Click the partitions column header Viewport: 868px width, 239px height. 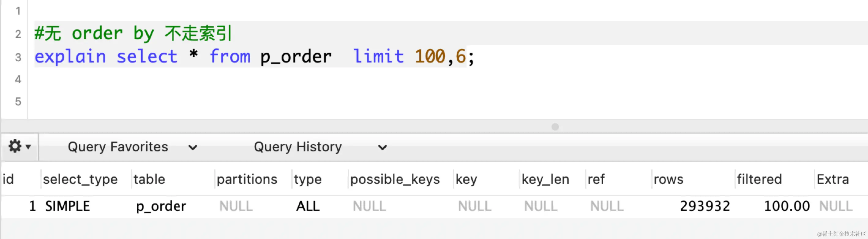tap(247, 179)
